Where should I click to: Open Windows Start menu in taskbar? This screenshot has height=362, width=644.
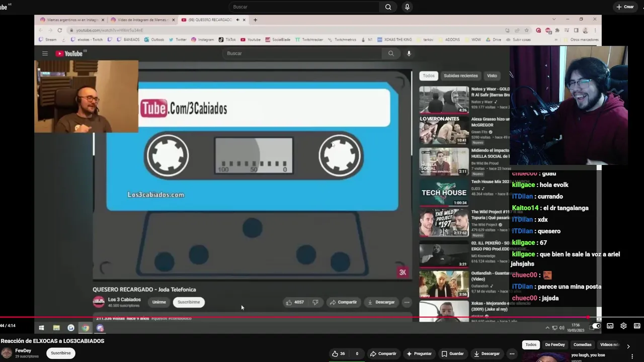pos(41,328)
